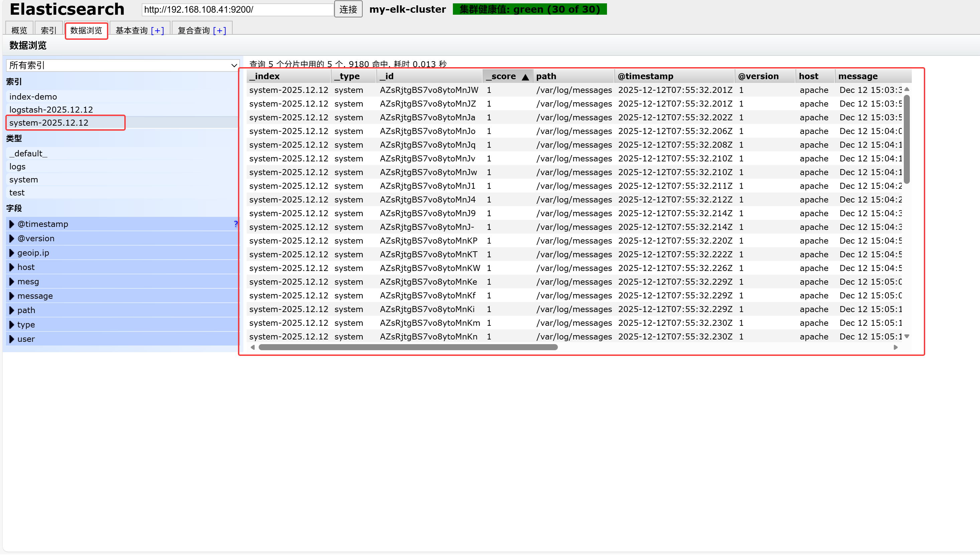Click the blue question mark beside @timestamp field
The width and height of the screenshot is (980, 557).
tap(235, 224)
